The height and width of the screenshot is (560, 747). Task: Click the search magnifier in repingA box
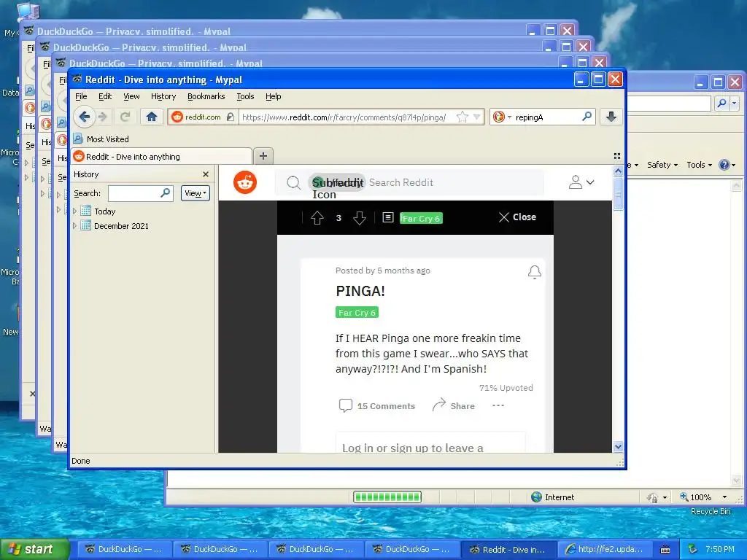[587, 117]
